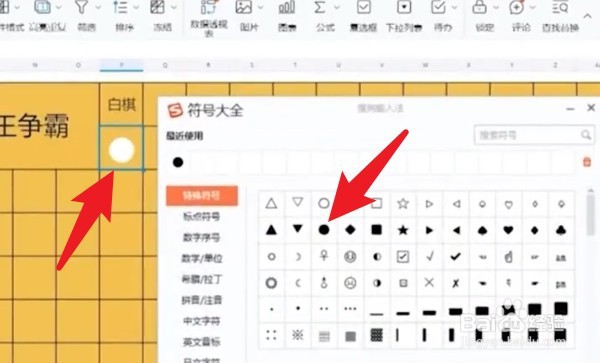Expand the 评论 comment dropdown arrow
Viewport: 600px width, 363px height.
(x=533, y=7)
